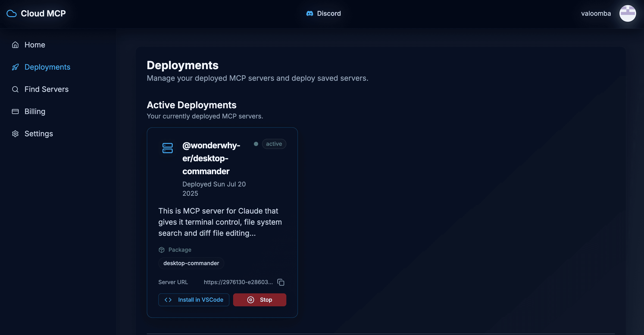Open the Billing page
The image size is (644, 335).
tap(35, 112)
